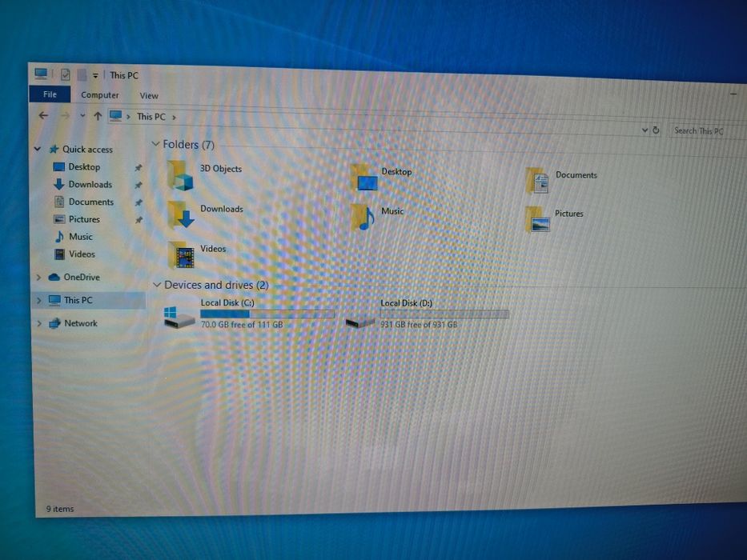Open the File menu
Screen dimensions: 747x560
(50, 94)
